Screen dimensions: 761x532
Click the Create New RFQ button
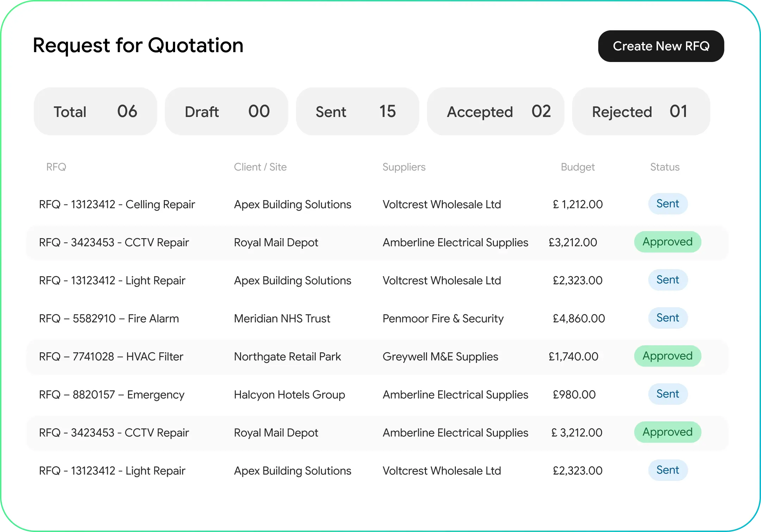(661, 46)
